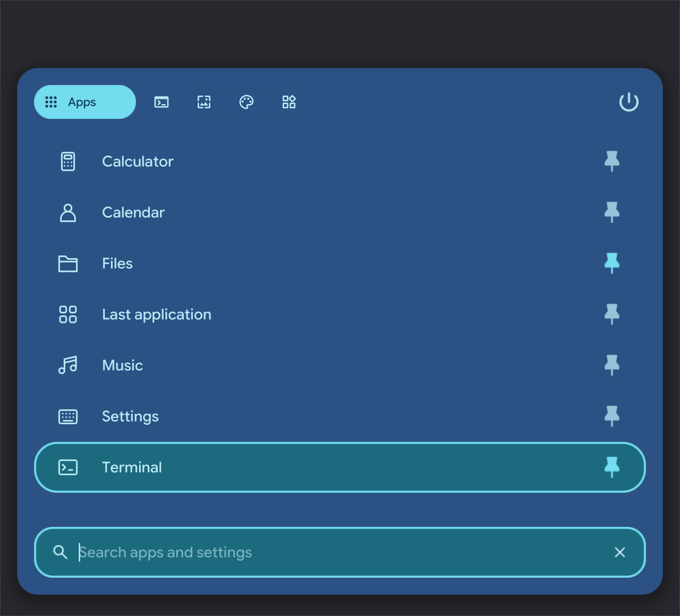Select the Last application entry
Screen dimensions: 680x616
(x=340, y=314)
